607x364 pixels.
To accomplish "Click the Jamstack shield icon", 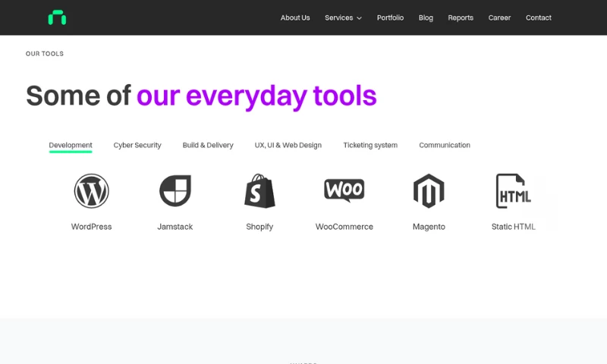I will pyautogui.click(x=175, y=190).
